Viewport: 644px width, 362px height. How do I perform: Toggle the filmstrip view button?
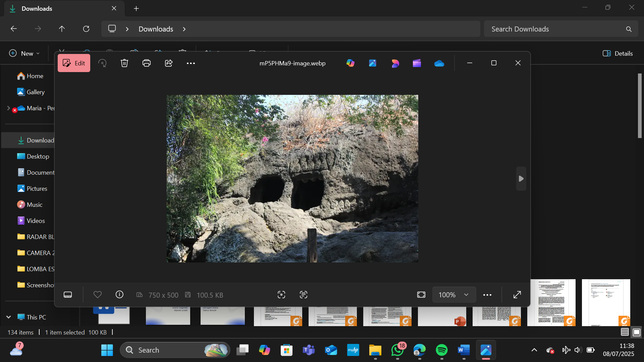click(x=68, y=295)
